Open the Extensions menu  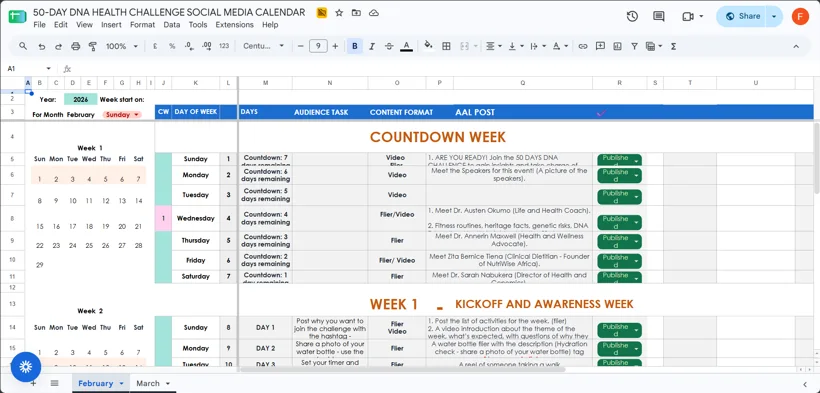tap(234, 25)
